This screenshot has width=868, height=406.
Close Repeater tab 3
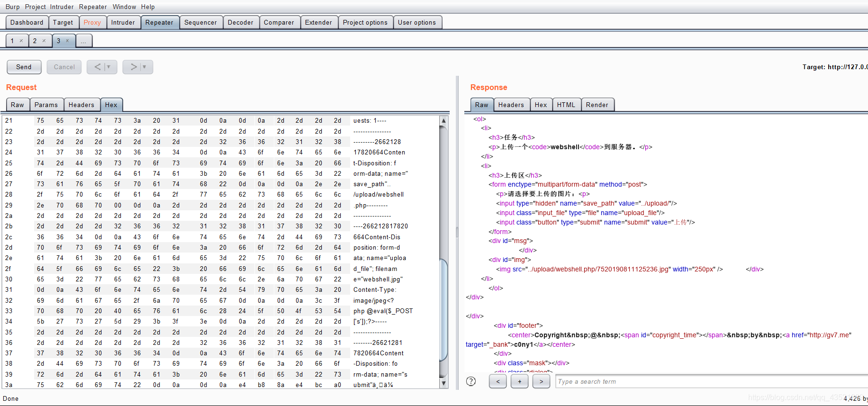coord(67,41)
